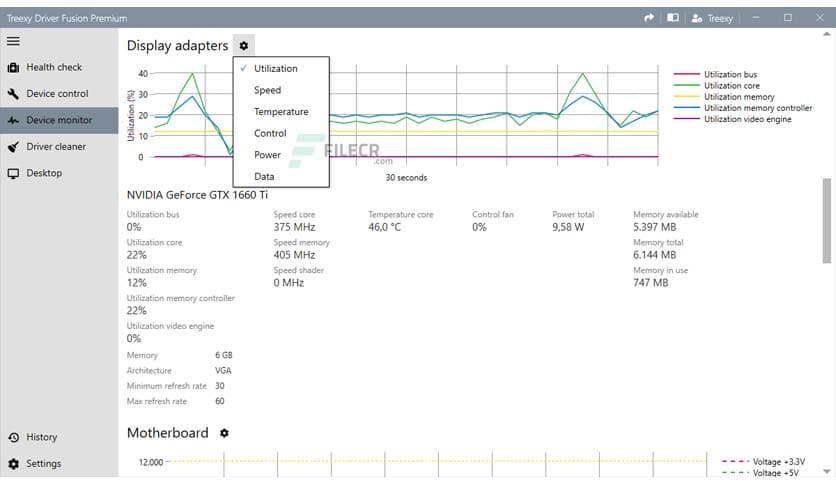
Task: Click the 747 MB memory in use value
Action: point(650,283)
